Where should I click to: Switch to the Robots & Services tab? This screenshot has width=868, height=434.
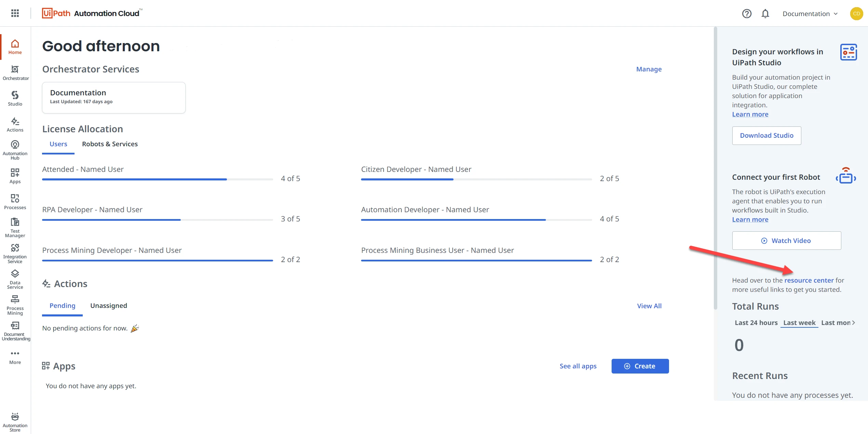pos(110,144)
